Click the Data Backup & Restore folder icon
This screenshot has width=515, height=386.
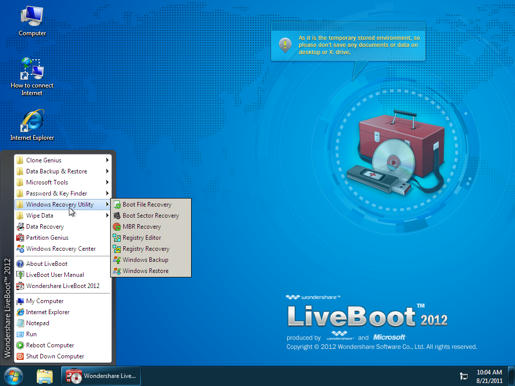[x=20, y=171]
